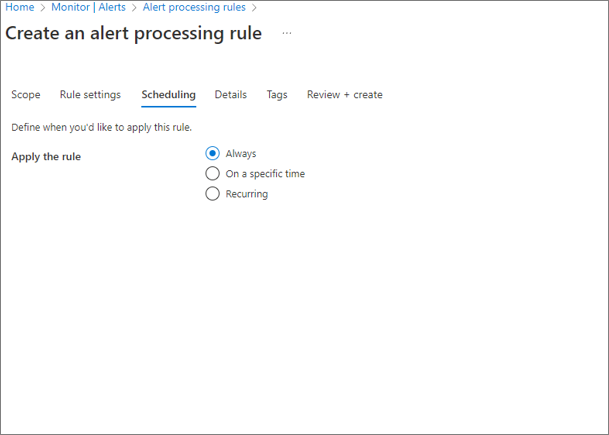Enable the Recurring radio button
Image resolution: width=609 pixels, height=435 pixels.
pos(212,194)
